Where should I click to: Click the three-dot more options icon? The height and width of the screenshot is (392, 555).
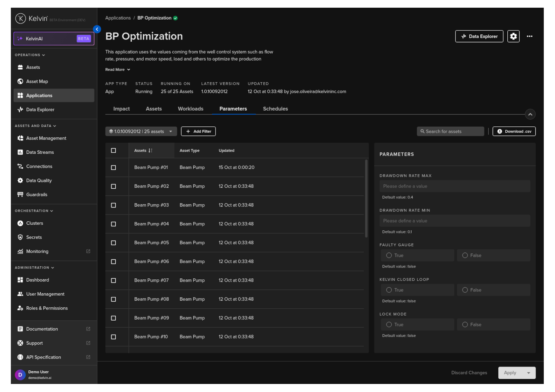pyautogui.click(x=529, y=36)
